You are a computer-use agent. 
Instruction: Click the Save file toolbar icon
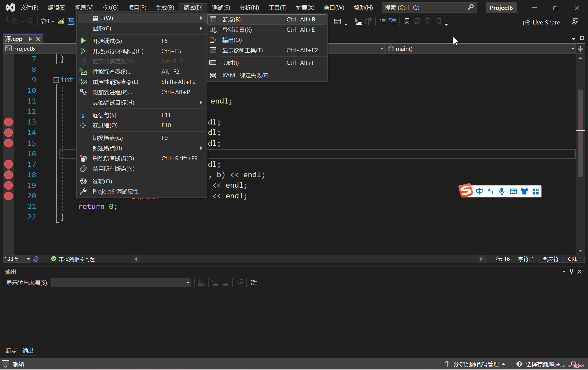point(71,22)
